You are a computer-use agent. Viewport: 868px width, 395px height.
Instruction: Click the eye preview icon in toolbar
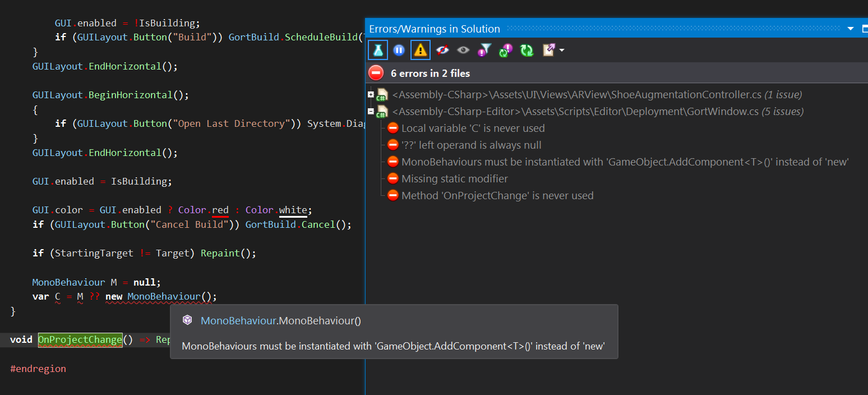point(463,49)
